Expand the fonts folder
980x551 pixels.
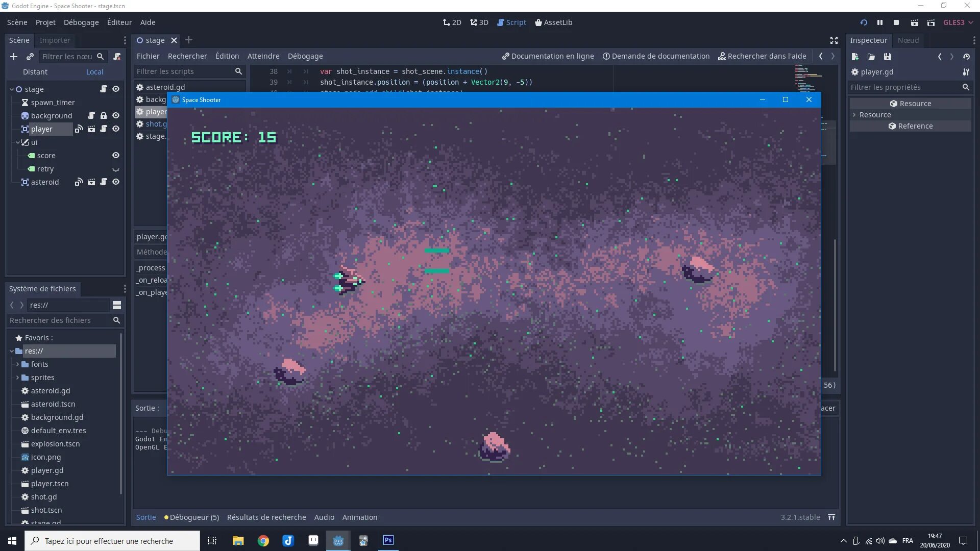point(17,364)
